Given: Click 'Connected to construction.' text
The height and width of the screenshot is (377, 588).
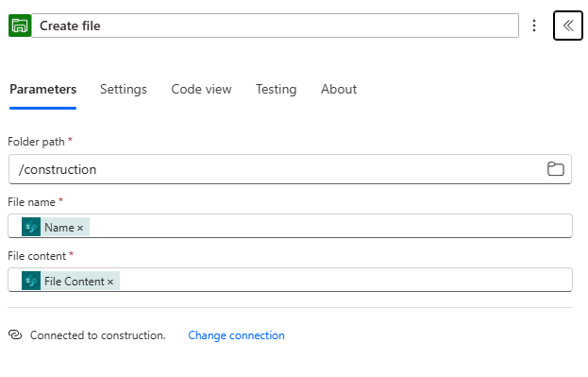Looking at the screenshot, I should pos(98,335).
